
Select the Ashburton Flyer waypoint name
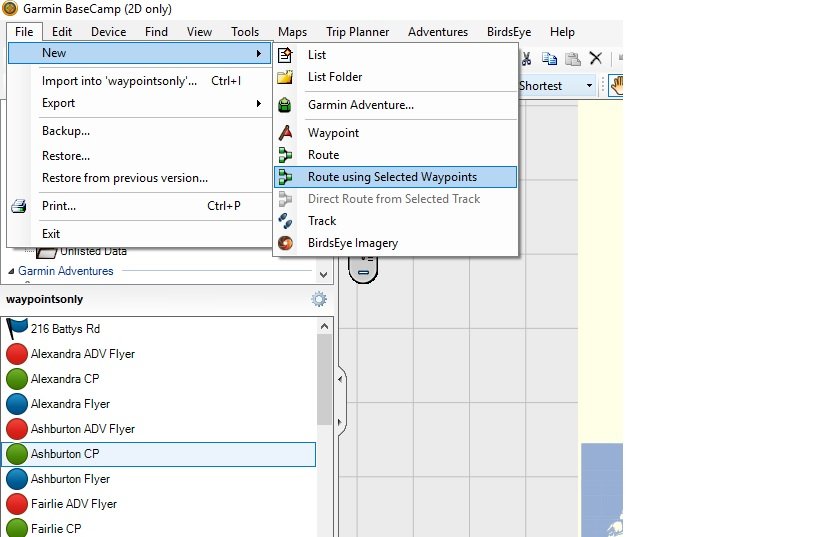pos(71,479)
